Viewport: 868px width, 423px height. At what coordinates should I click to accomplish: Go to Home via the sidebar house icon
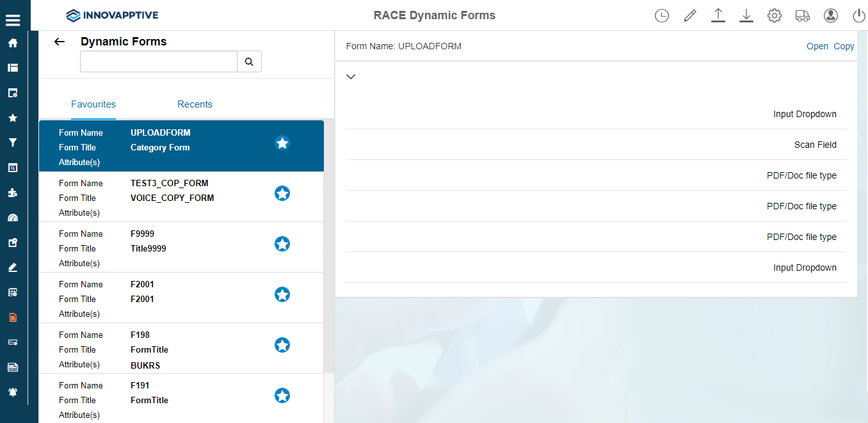(13, 43)
